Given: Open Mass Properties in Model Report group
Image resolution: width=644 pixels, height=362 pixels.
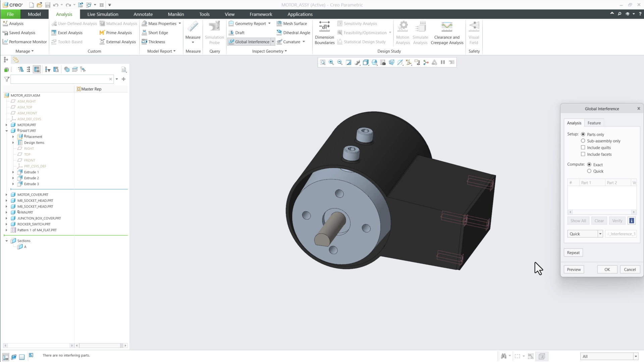Looking at the screenshot, I should pos(161,23).
